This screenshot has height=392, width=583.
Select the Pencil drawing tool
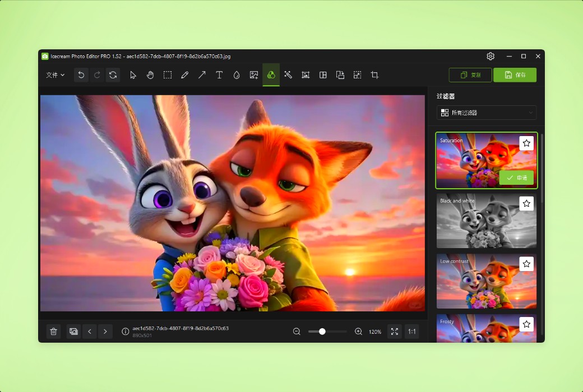click(184, 74)
